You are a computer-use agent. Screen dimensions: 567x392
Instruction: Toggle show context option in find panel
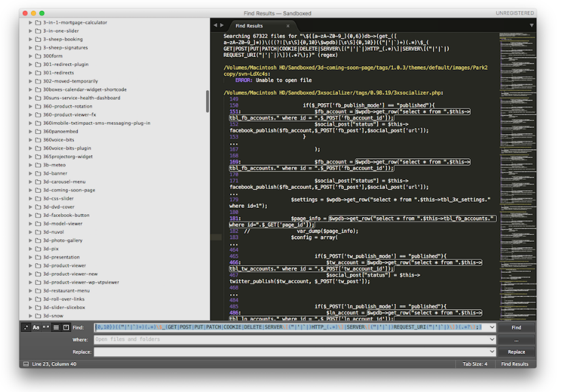click(x=56, y=327)
